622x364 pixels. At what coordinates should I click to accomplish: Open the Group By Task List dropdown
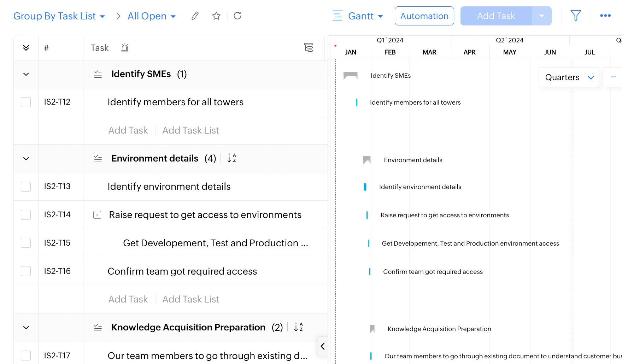59,16
